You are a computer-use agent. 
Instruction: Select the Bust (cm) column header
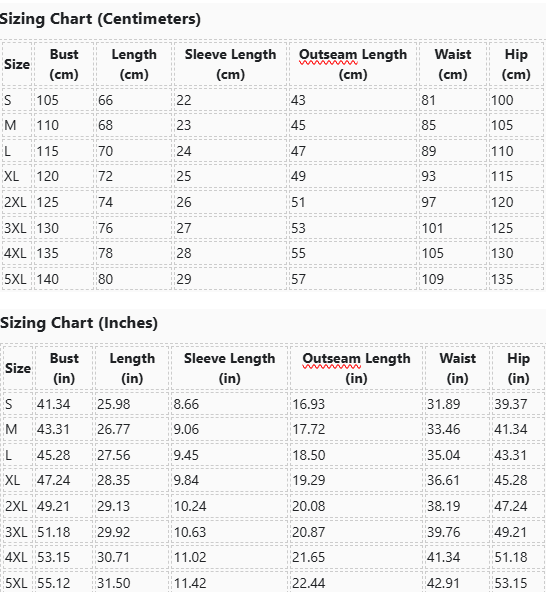[x=64, y=64]
